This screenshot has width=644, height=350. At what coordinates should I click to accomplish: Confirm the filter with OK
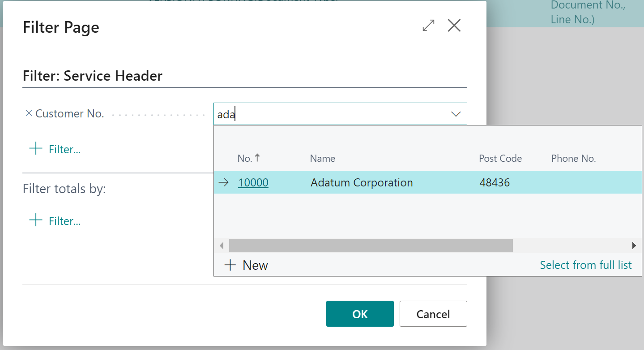(x=360, y=314)
